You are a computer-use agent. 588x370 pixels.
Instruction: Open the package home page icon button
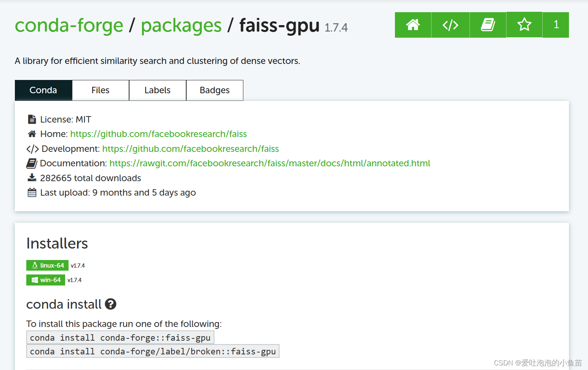(413, 25)
